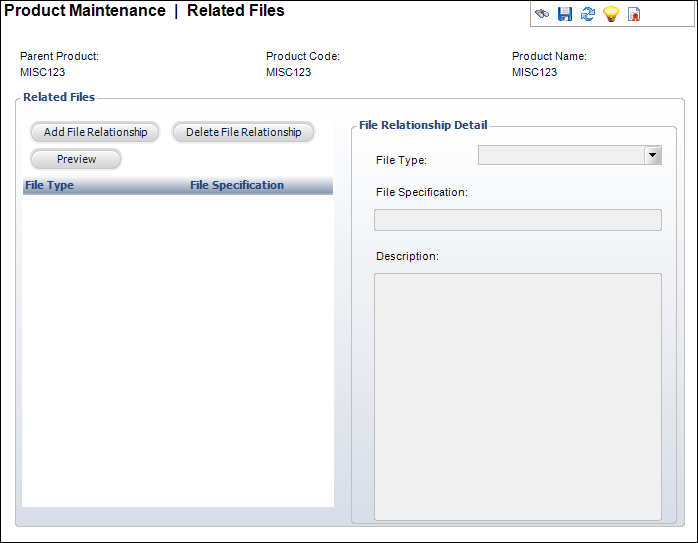Sort by File Specification column header
698x543 pixels.
tap(237, 185)
